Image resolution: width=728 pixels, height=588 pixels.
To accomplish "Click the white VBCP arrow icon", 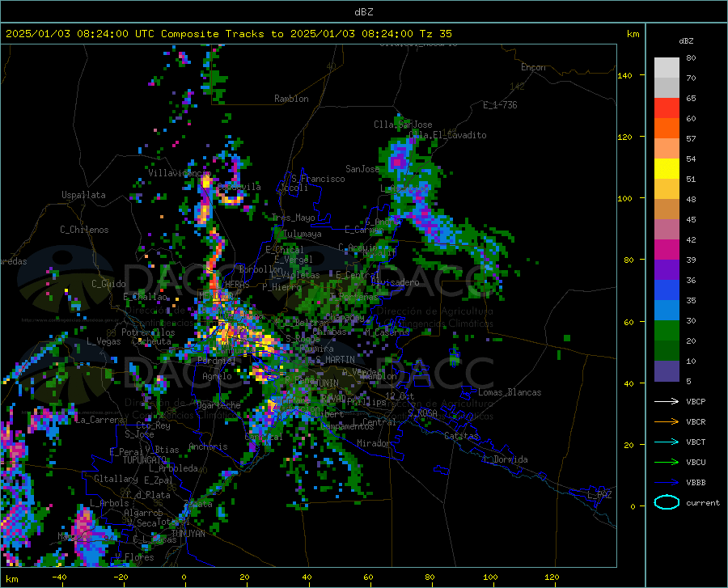I will click(667, 401).
